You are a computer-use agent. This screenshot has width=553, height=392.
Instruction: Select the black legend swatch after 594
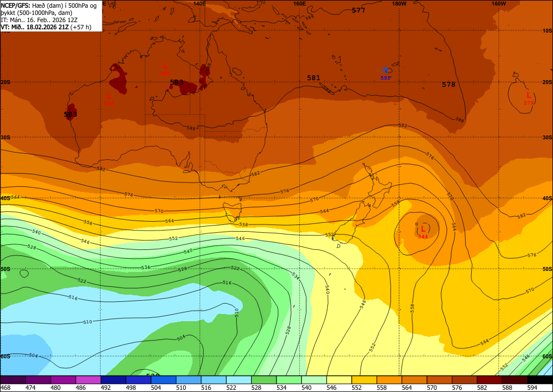coord(539,380)
